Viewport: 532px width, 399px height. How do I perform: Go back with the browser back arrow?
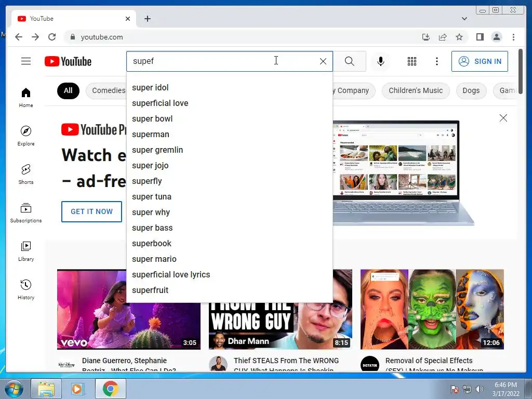click(x=19, y=37)
